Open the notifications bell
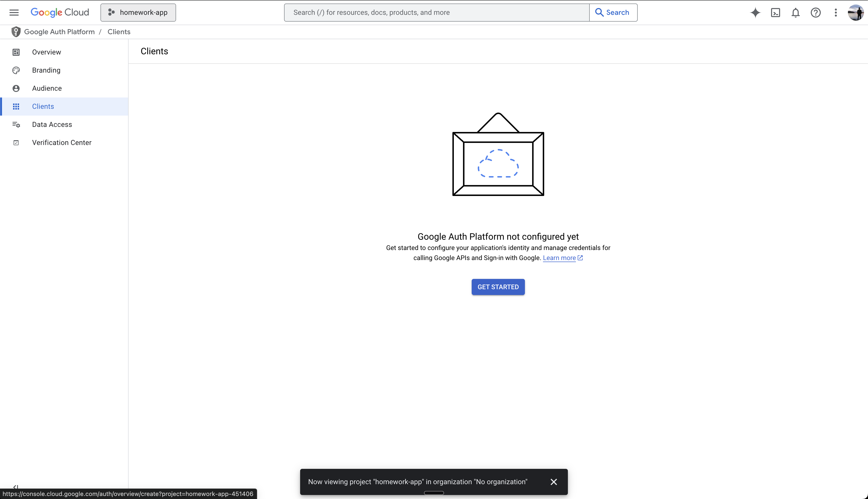This screenshot has width=868, height=499. [795, 13]
